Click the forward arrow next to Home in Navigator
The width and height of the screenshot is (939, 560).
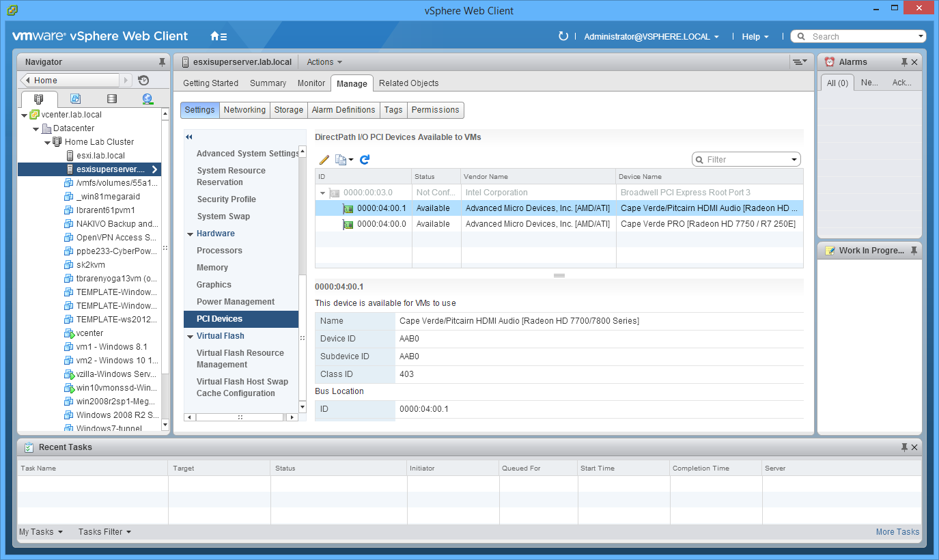(x=126, y=81)
